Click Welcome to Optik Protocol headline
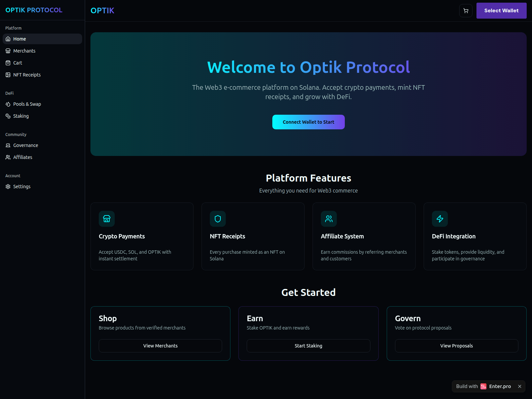This screenshot has width=532, height=399. [x=309, y=67]
